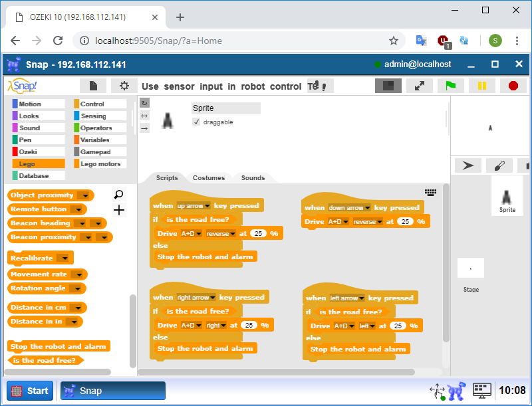Toggle the draggable checkbox
The image size is (532, 406).
(196, 122)
